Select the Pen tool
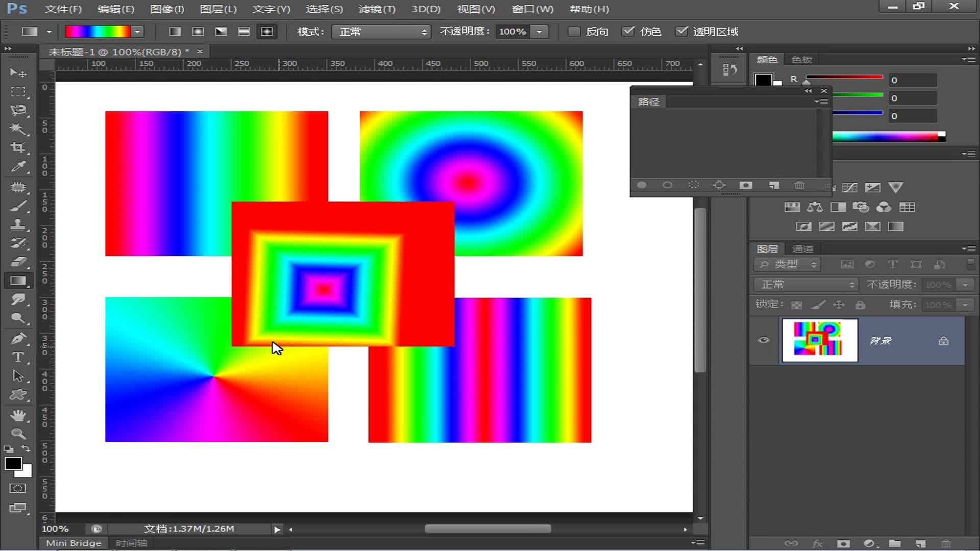This screenshot has width=980, height=551. tap(18, 338)
